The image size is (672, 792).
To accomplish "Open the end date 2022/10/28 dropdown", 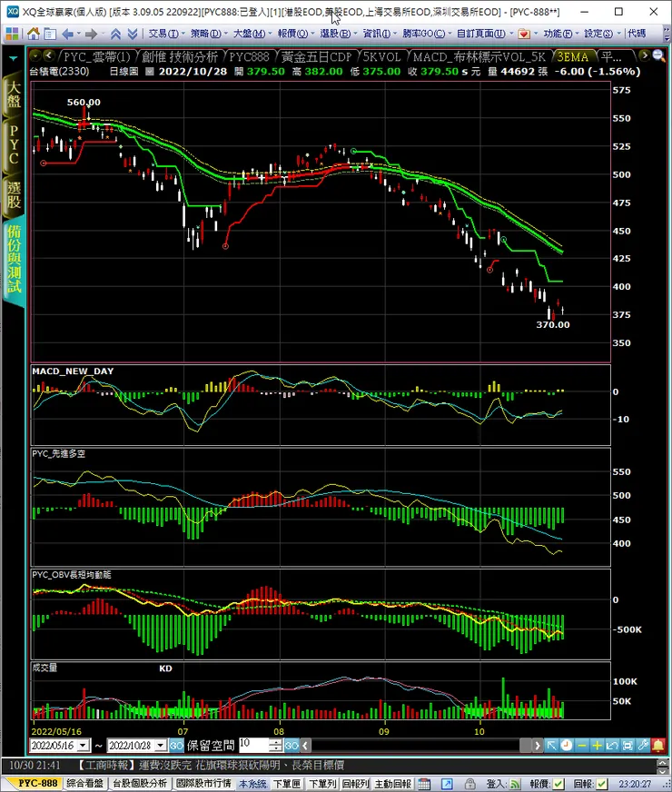I will [161, 745].
